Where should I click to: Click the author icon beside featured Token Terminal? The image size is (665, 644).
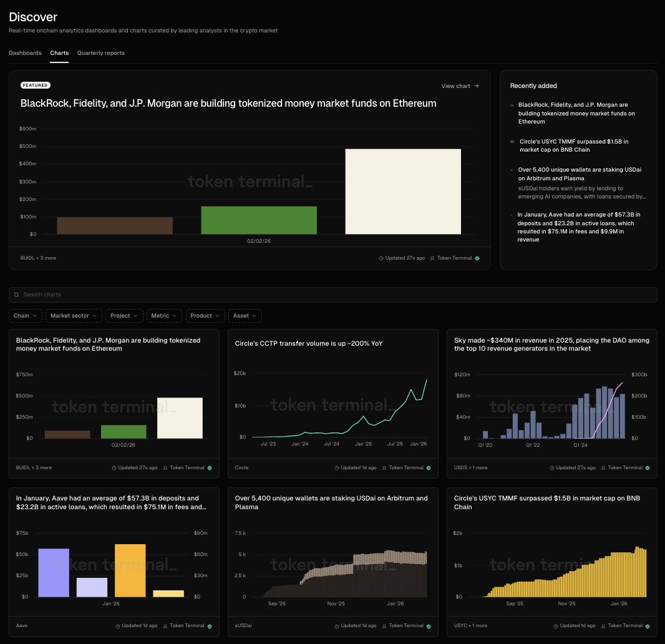pos(432,258)
